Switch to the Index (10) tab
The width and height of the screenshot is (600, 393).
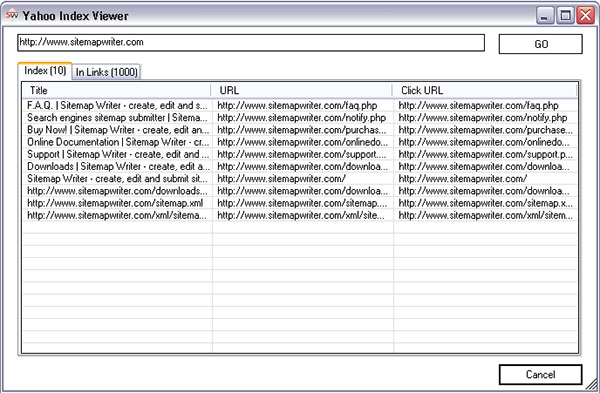45,71
